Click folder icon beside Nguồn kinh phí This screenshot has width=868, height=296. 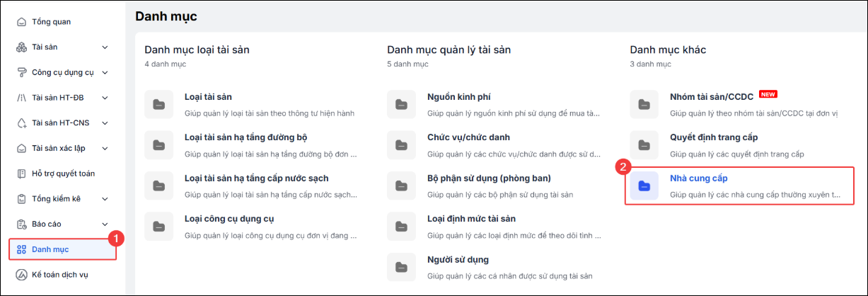pos(401,104)
